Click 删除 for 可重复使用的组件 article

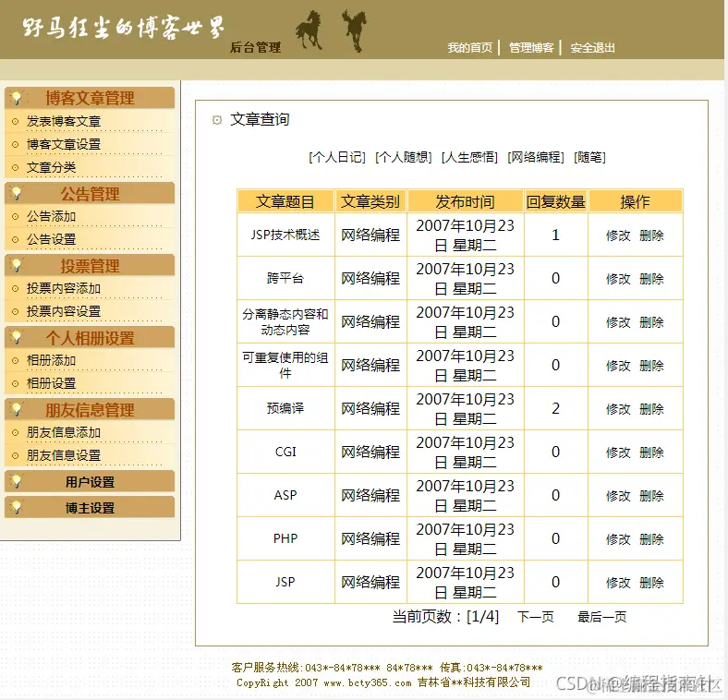point(651,366)
